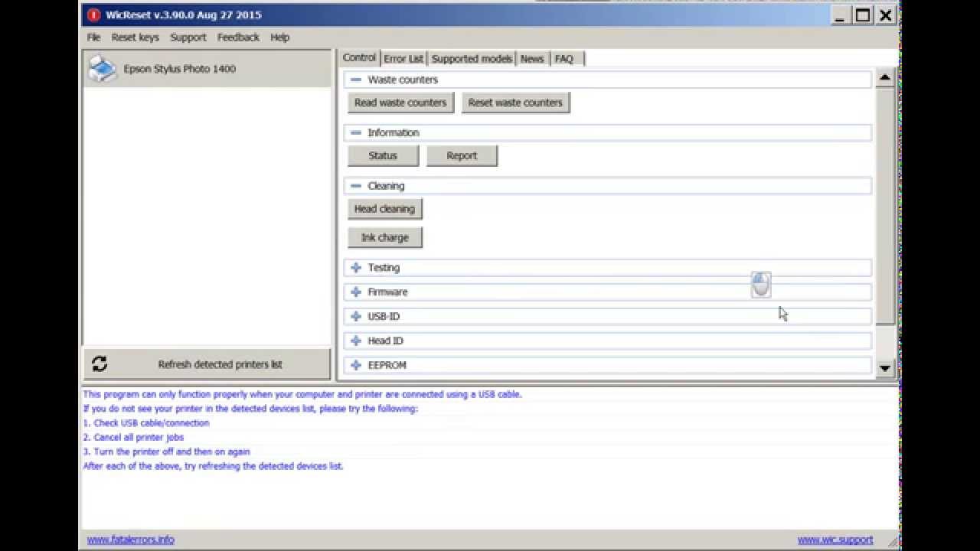Click the refresh arrows icon
This screenshot has width=980, height=551.
[100, 364]
